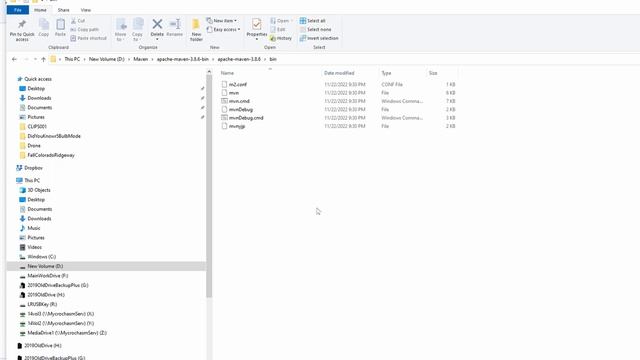
Task: Switch to the View ribbon tab
Action: 86,10
